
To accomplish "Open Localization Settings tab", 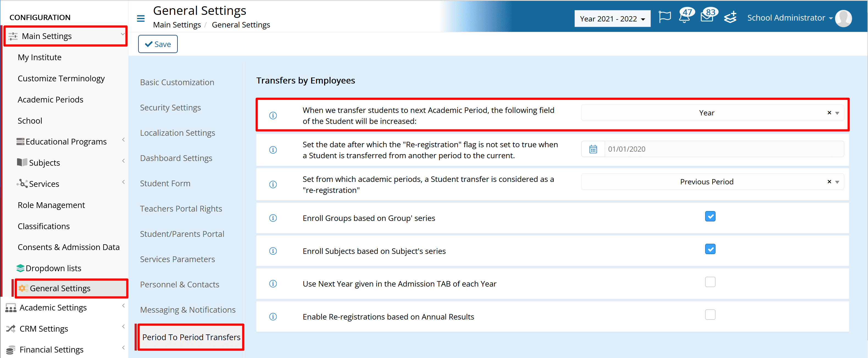I will [177, 133].
